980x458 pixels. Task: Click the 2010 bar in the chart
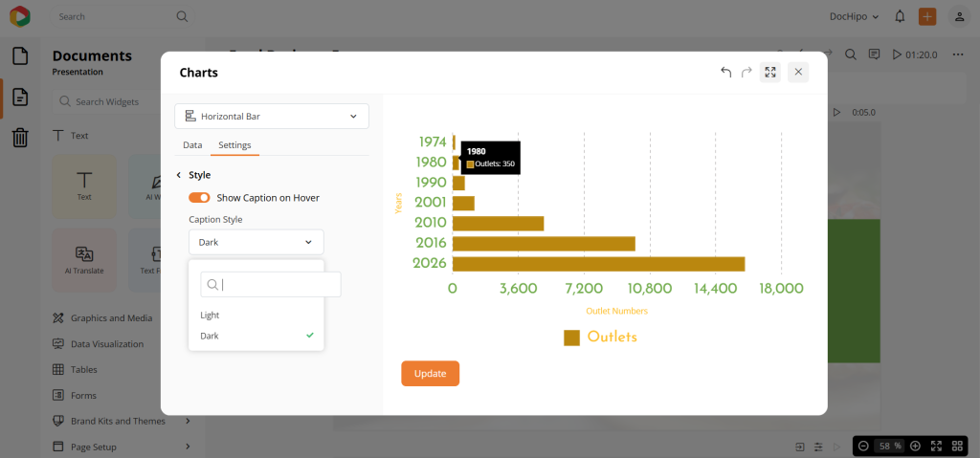(498, 223)
